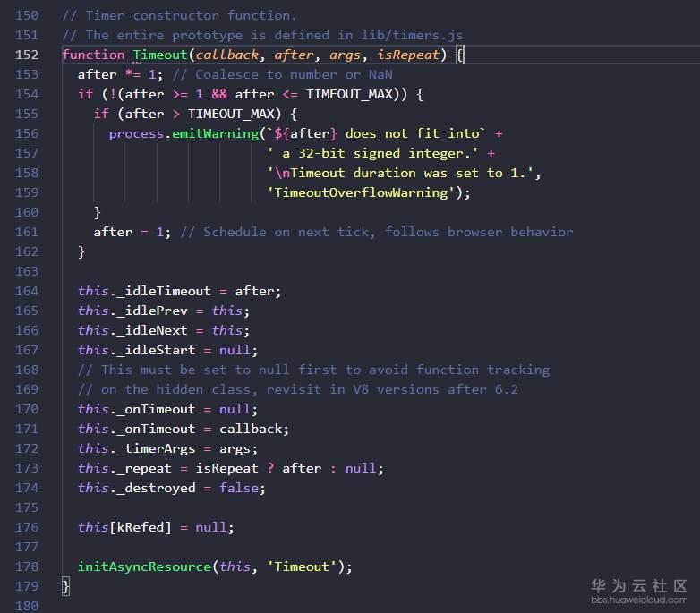700x613 pixels.
Task: Click 'after = 1' assignment on line 161
Action: 132,232
